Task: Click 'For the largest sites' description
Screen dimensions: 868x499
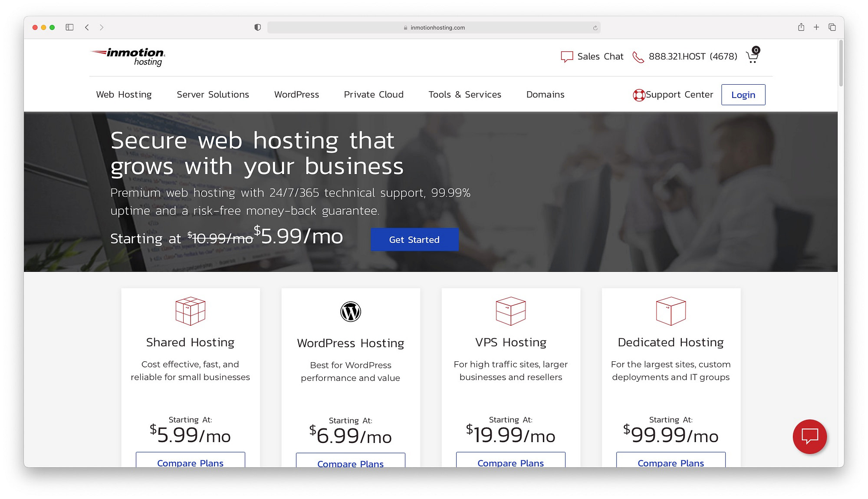Action: pyautogui.click(x=671, y=370)
